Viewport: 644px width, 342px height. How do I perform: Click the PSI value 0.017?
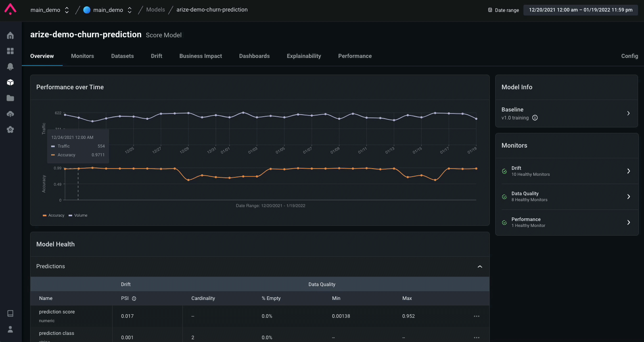pyautogui.click(x=127, y=316)
